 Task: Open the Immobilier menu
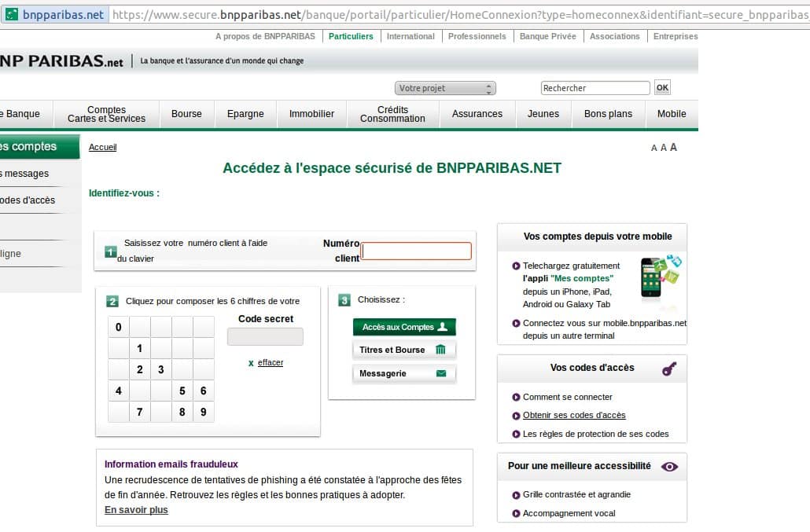(x=311, y=114)
